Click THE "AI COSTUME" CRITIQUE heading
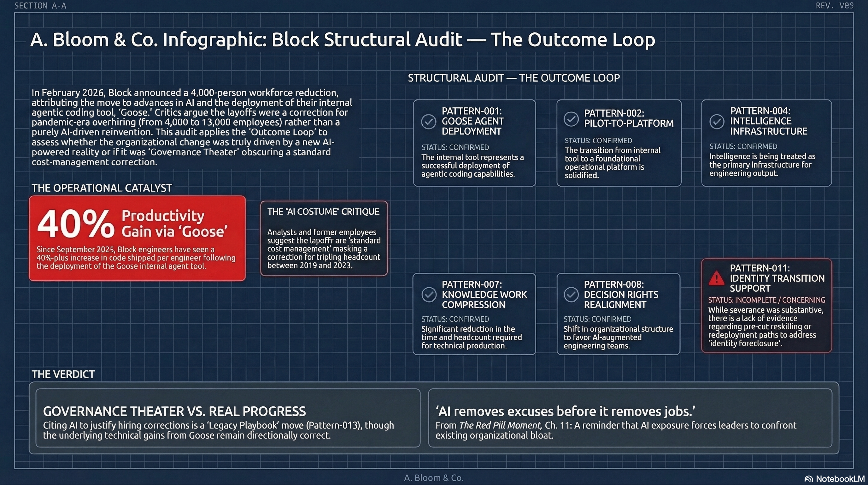 click(x=323, y=212)
